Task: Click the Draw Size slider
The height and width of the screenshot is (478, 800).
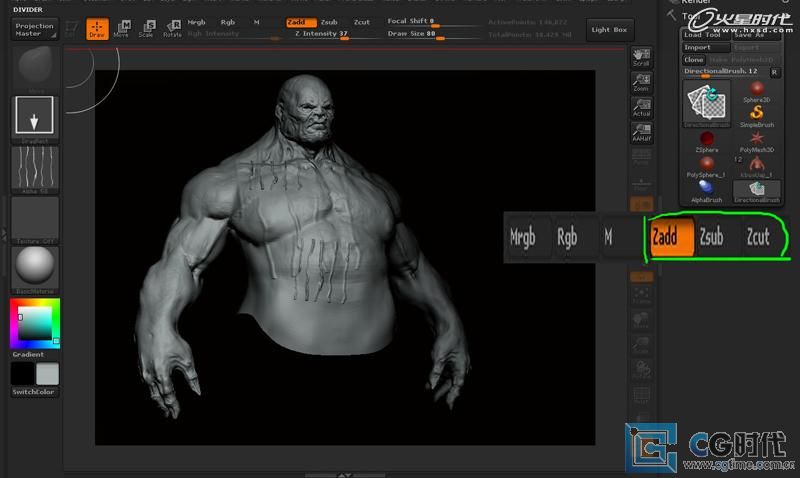Action: click(x=434, y=34)
